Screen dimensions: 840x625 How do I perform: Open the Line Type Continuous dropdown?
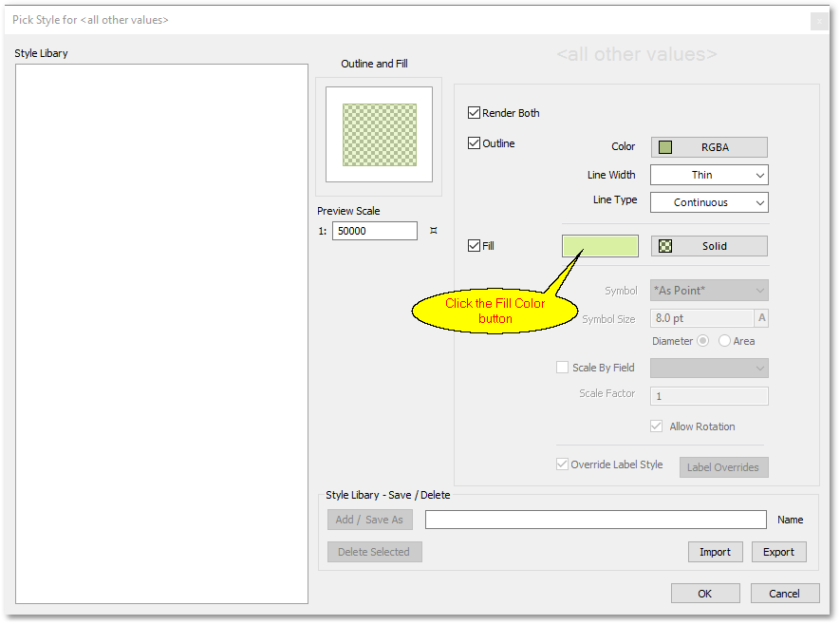click(x=709, y=202)
